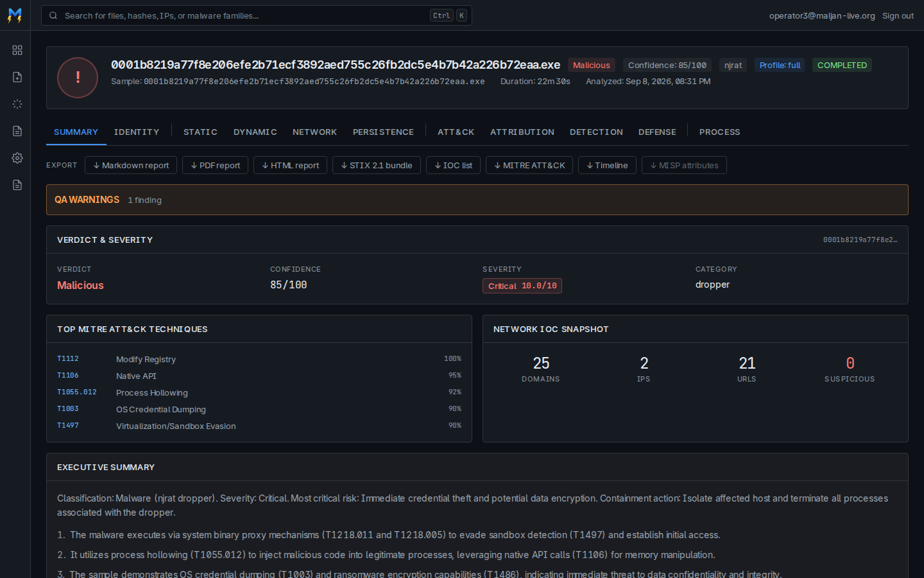Export the STIX 2.1 bundle

[377, 165]
